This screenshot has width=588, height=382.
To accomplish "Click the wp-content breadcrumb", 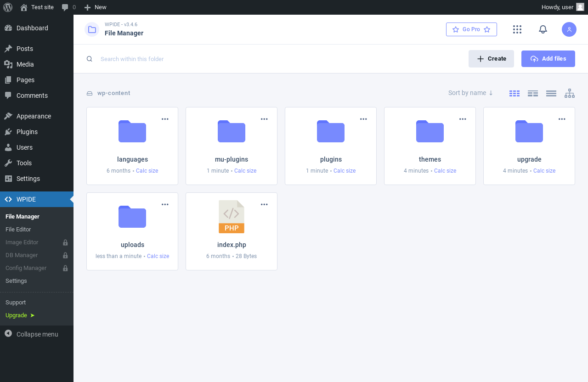I will click(x=113, y=93).
